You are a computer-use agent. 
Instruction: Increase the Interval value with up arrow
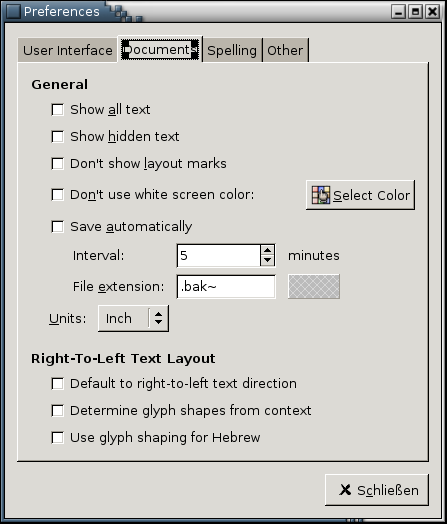[267, 251]
